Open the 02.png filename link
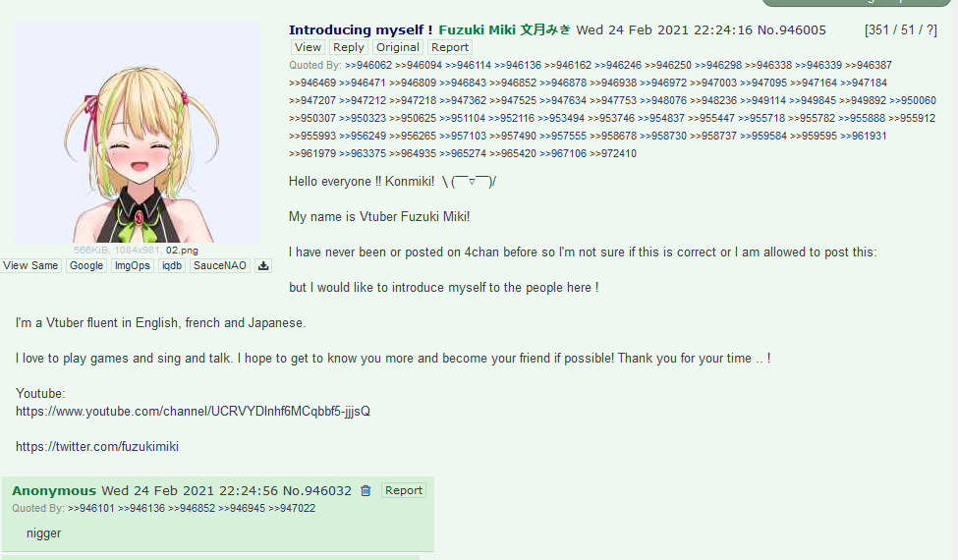 tap(182, 251)
